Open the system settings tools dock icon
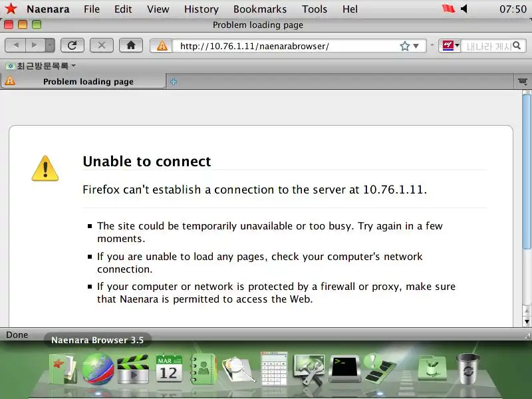532x399 pixels. coord(309,369)
